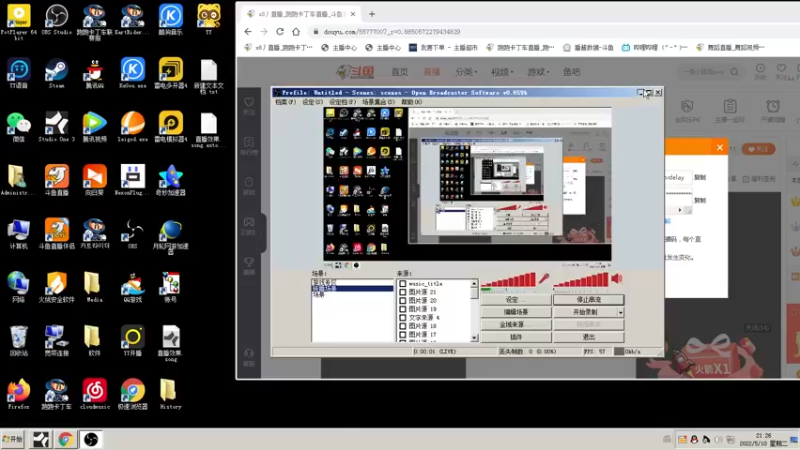Image resolution: width=800 pixels, height=450 pixels.
Task: Click the 开始录制 button in OBS
Action: point(585,312)
